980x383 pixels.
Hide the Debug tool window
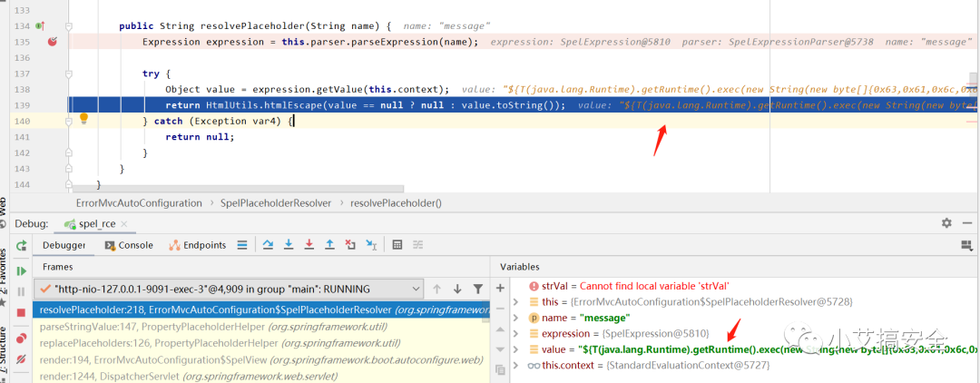tap(968, 223)
